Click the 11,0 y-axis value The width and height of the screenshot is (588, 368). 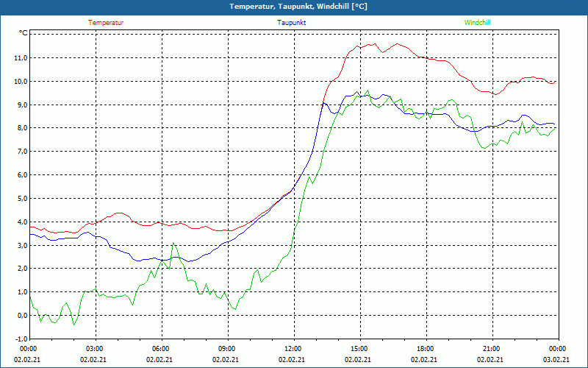[x=21, y=58]
